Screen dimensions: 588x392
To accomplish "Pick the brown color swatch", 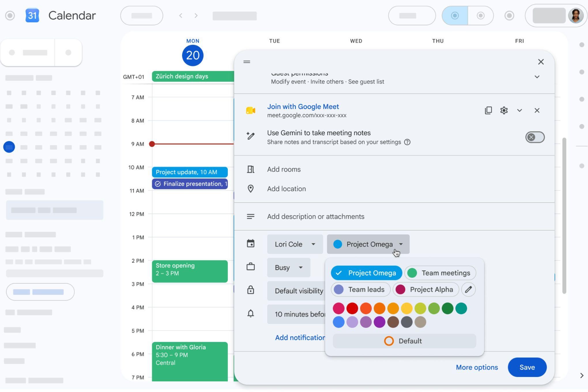I will (393, 322).
